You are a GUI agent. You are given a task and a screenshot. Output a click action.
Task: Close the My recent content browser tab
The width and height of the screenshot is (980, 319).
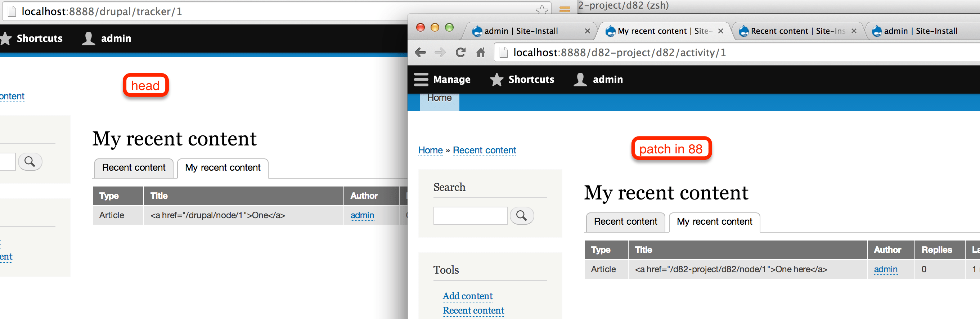(x=720, y=31)
